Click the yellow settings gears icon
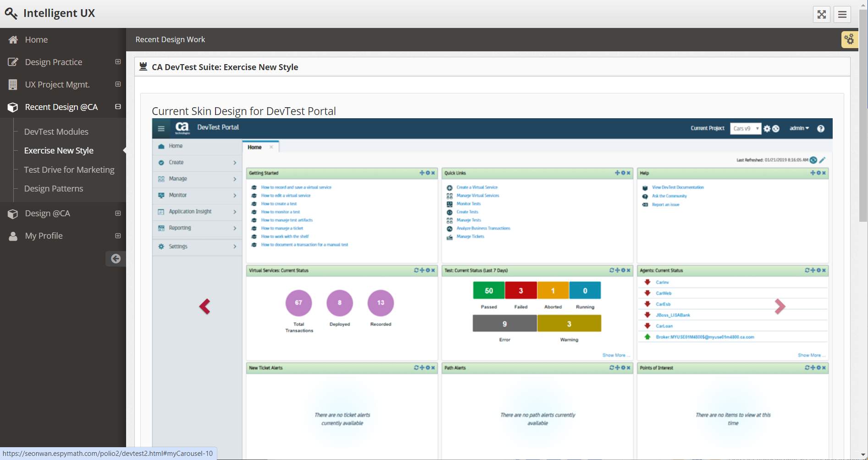Screen dimensions: 868x460 (x=849, y=39)
